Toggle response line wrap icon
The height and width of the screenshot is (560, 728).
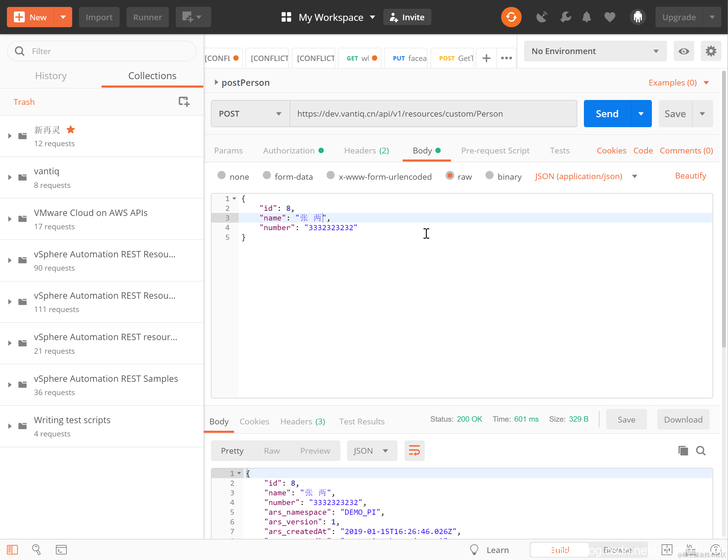click(x=414, y=451)
